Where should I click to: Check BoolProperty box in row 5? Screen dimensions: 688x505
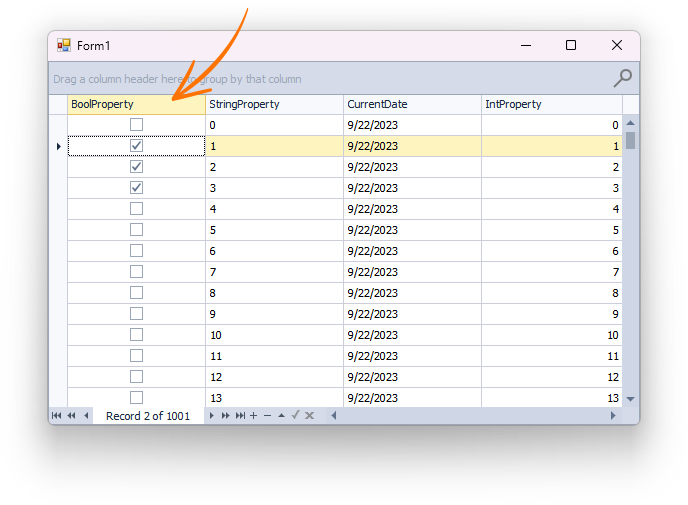coord(136,229)
